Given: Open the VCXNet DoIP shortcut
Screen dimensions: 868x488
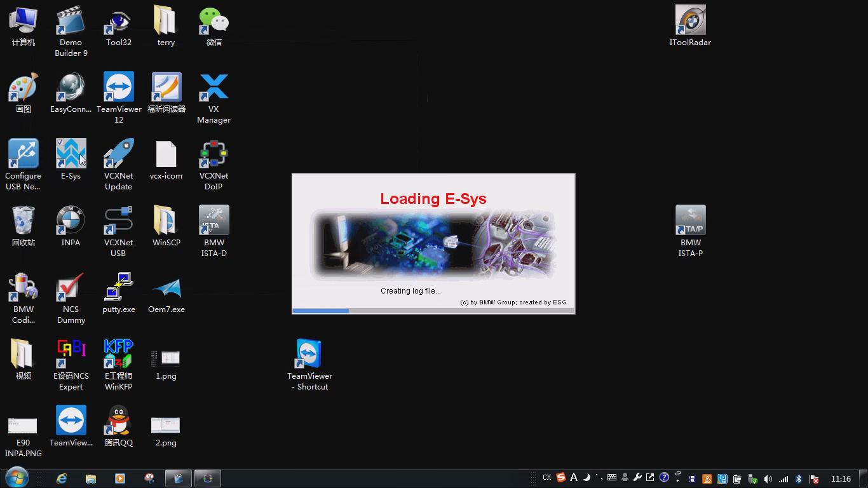Looking at the screenshot, I should click(214, 154).
